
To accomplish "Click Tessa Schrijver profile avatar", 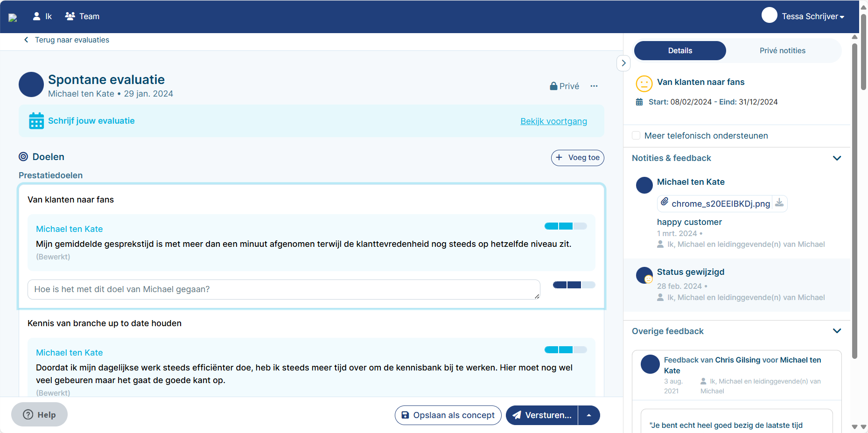I will (x=770, y=15).
